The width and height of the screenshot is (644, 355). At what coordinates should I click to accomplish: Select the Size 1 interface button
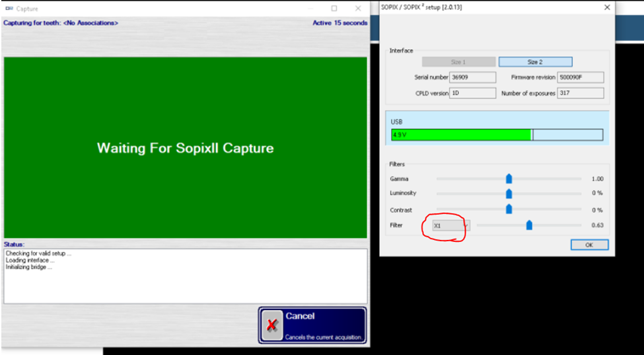459,62
